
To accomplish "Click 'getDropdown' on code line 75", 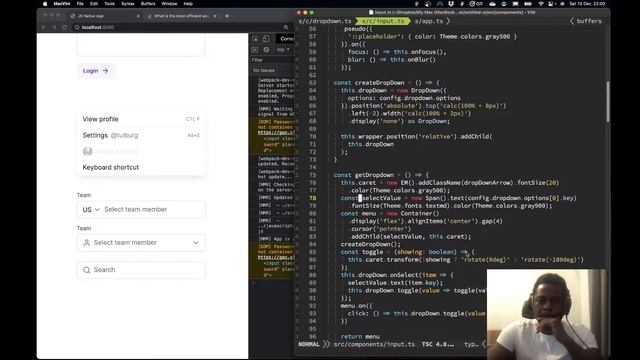I will (374, 175).
